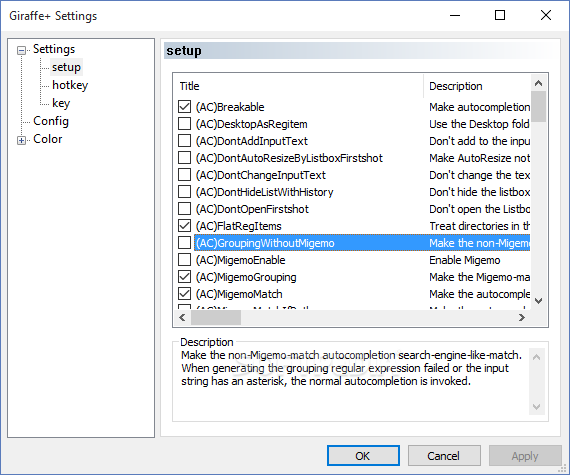Image resolution: width=570 pixels, height=475 pixels.
Task: Select the (AC)DontOpenFirstshot row text
Action: [x=252, y=209]
